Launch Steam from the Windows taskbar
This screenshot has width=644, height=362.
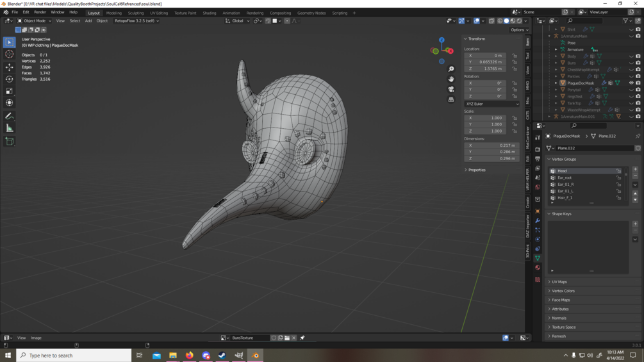(x=222, y=355)
